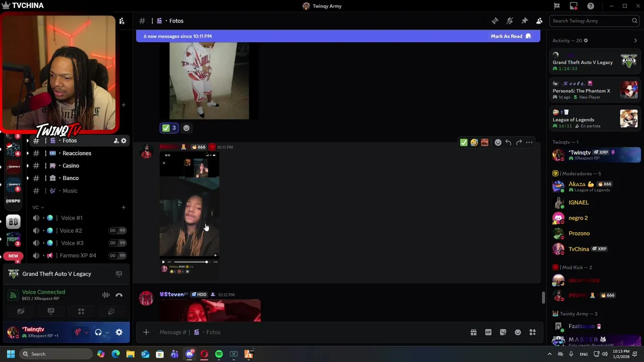Unmute the microphone
This screenshot has width=644, height=362.
coord(77,332)
